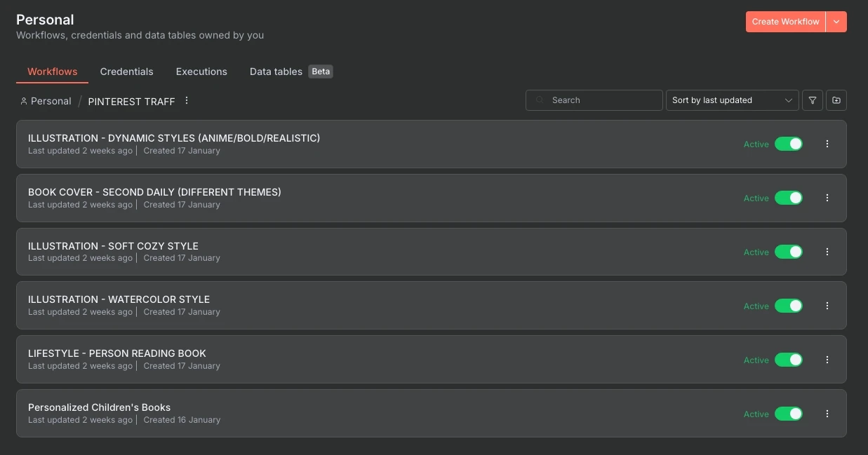Open options for ILLUSTRATION - WATERCOLOR STYLE workflow
Image resolution: width=868 pixels, height=455 pixels.
[x=827, y=306]
